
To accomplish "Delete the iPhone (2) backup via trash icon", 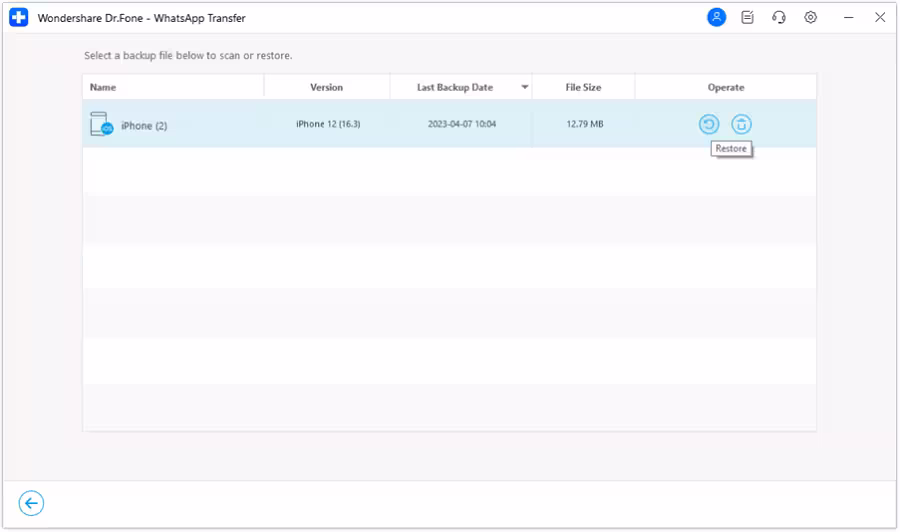I will click(x=741, y=124).
